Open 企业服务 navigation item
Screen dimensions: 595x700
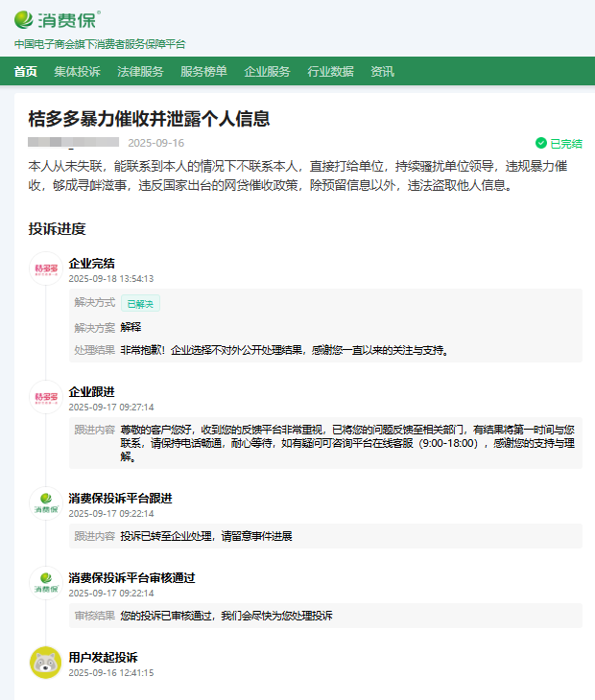pos(267,71)
